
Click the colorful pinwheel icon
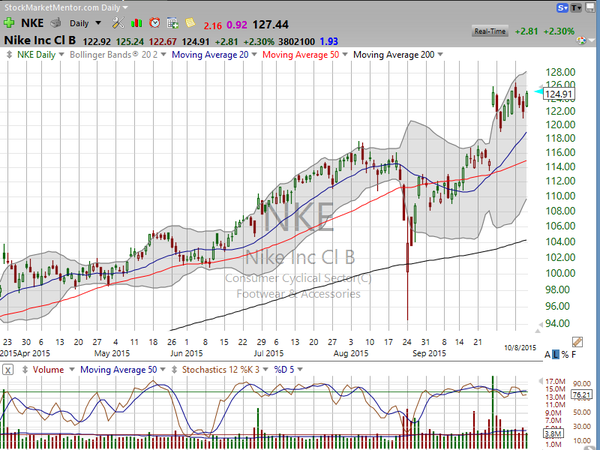[x=581, y=41]
